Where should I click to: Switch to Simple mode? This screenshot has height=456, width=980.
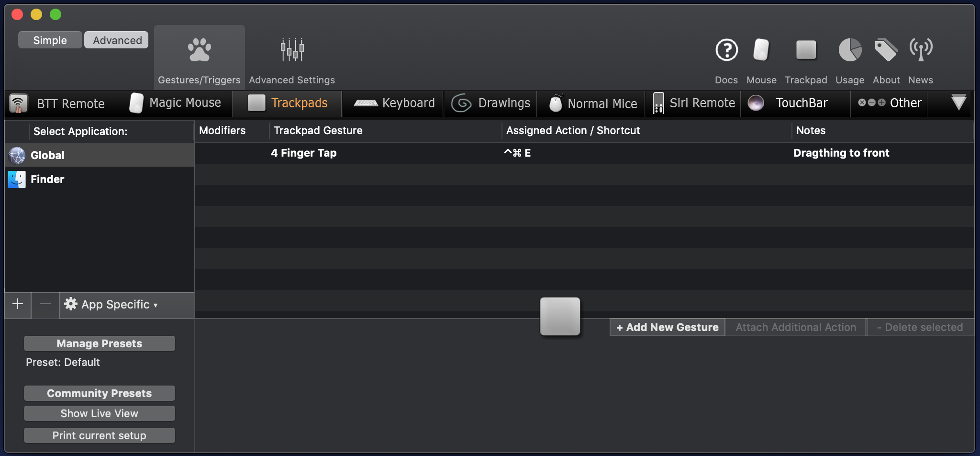point(50,40)
